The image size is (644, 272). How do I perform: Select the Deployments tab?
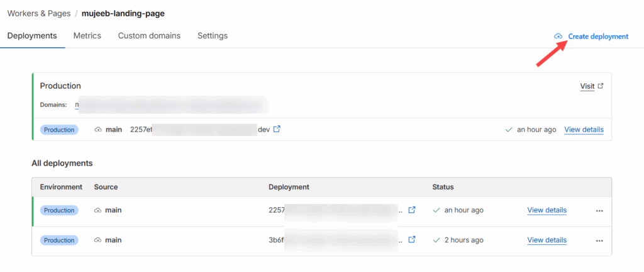[32, 36]
